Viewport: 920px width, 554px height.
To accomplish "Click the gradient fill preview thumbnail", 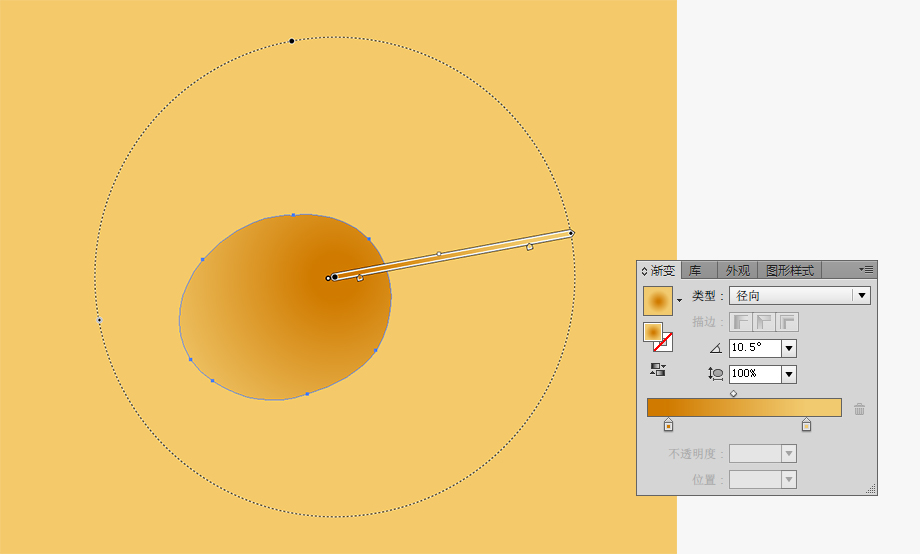I will point(658,301).
